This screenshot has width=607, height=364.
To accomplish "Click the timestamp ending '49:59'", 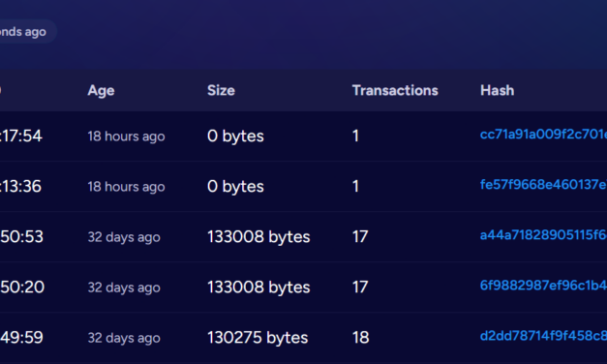I will pos(21,338).
